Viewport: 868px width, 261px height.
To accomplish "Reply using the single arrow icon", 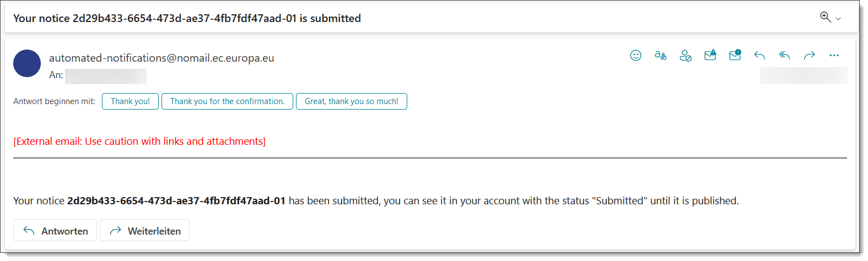I will (x=759, y=55).
